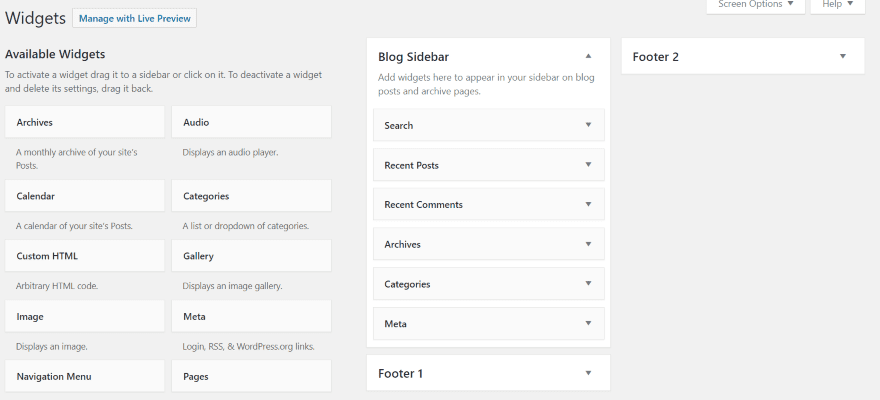Open the sidebar Archives widget arrow
This screenshot has width=880, height=400.
(x=588, y=244)
